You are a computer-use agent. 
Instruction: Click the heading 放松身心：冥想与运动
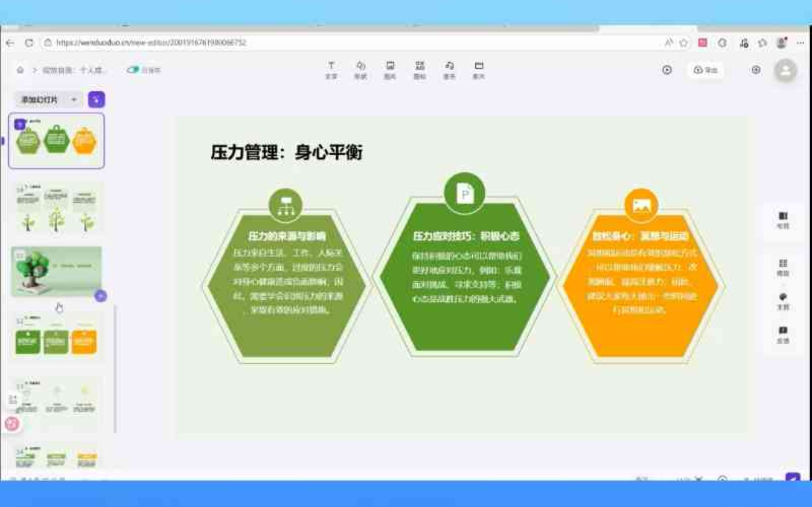(x=640, y=236)
